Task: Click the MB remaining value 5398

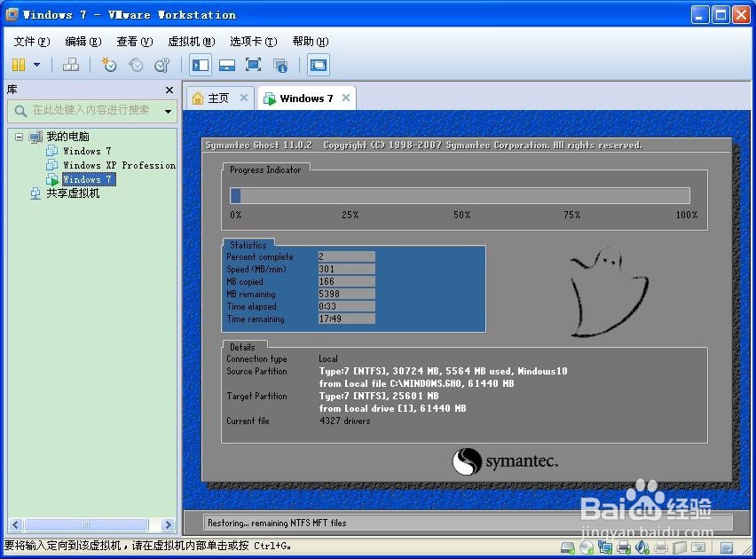Action: point(346,294)
